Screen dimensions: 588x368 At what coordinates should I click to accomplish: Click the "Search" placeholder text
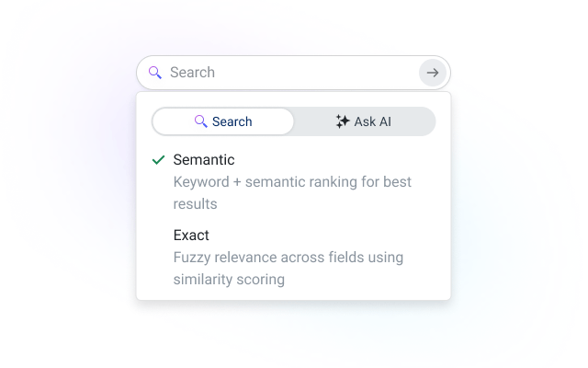click(x=192, y=73)
